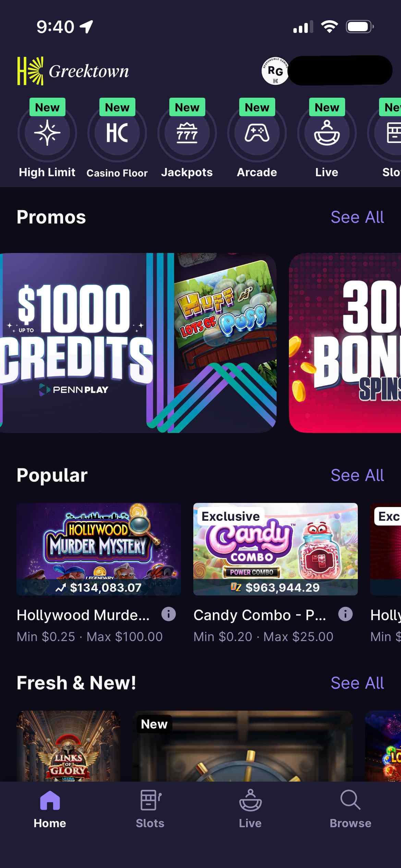Image resolution: width=401 pixels, height=868 pixels.
Task: Open the Casino Floor category icon
Action: [x=117, y=133]
